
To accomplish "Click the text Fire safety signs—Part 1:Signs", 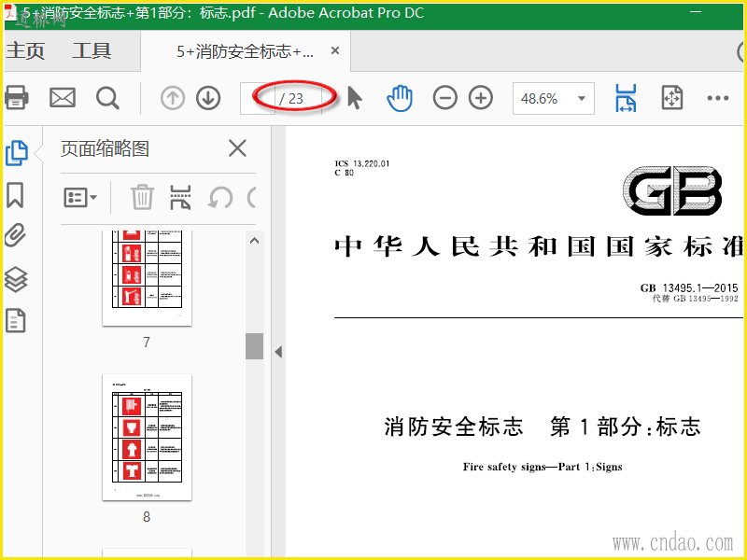I will [543, 468].
